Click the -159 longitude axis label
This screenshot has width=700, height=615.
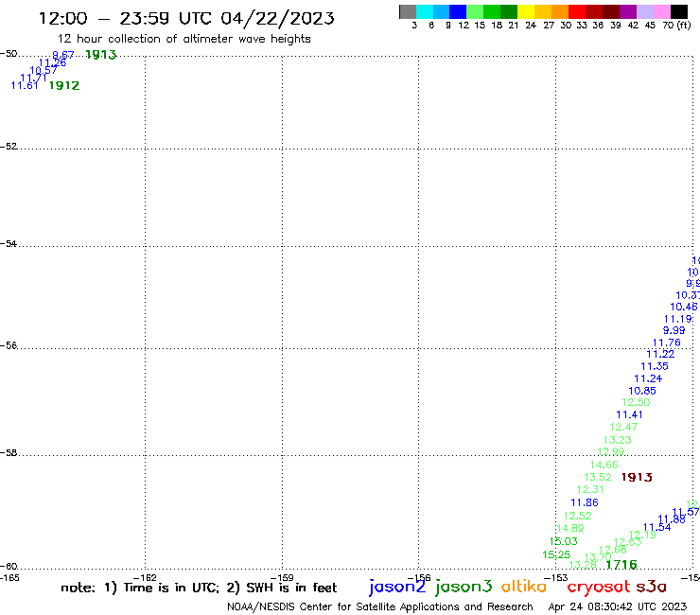(x=282, y=578)
